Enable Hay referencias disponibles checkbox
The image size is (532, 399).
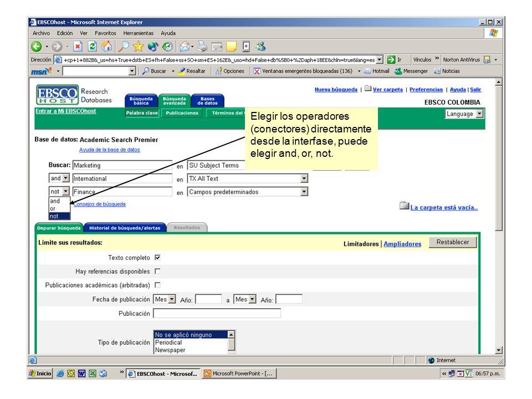[157, 271]
